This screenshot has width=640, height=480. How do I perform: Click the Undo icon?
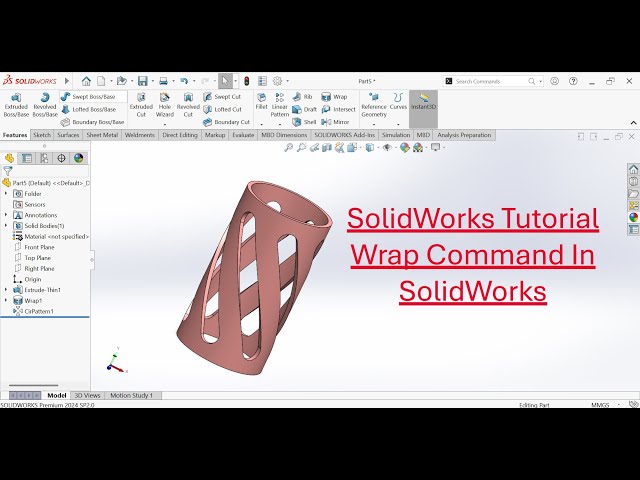pyautogui.click(x=184, y=81)
